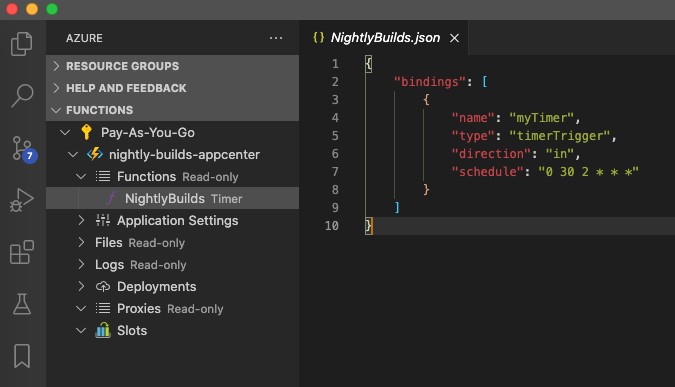The image size is (675, 387).
Task: Click the "bindings" key in the editor
Action: click(430, 82)
